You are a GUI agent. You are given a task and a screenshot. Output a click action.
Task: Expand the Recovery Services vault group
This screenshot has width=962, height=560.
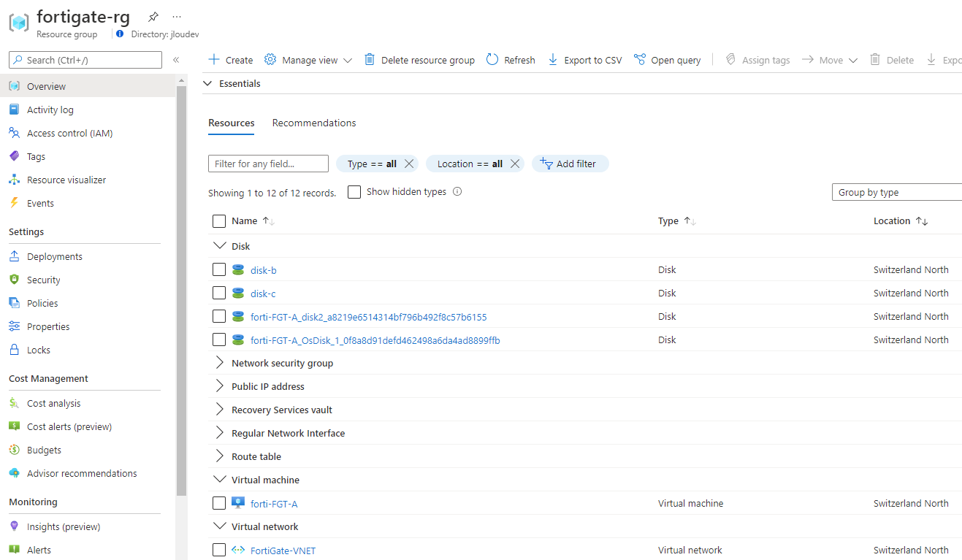click(220, 410)
